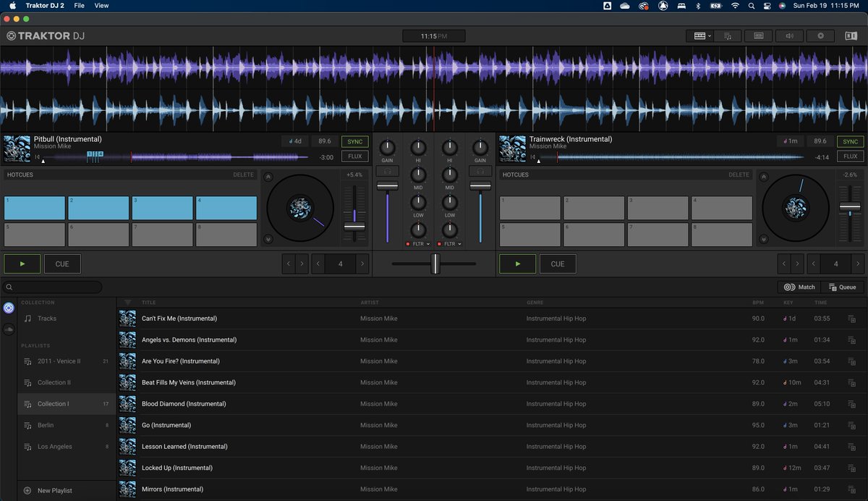Click the audio speaker toolbar icon
868x501 pixels.
789,35
